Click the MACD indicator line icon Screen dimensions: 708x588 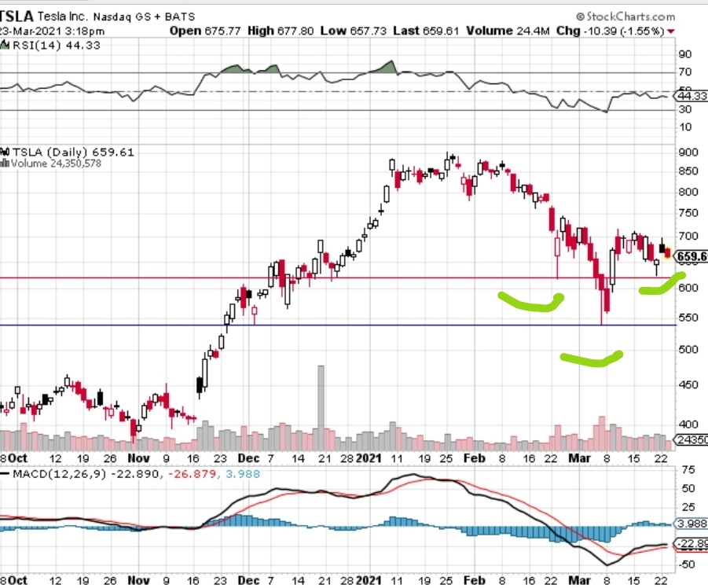coord(6,472)
